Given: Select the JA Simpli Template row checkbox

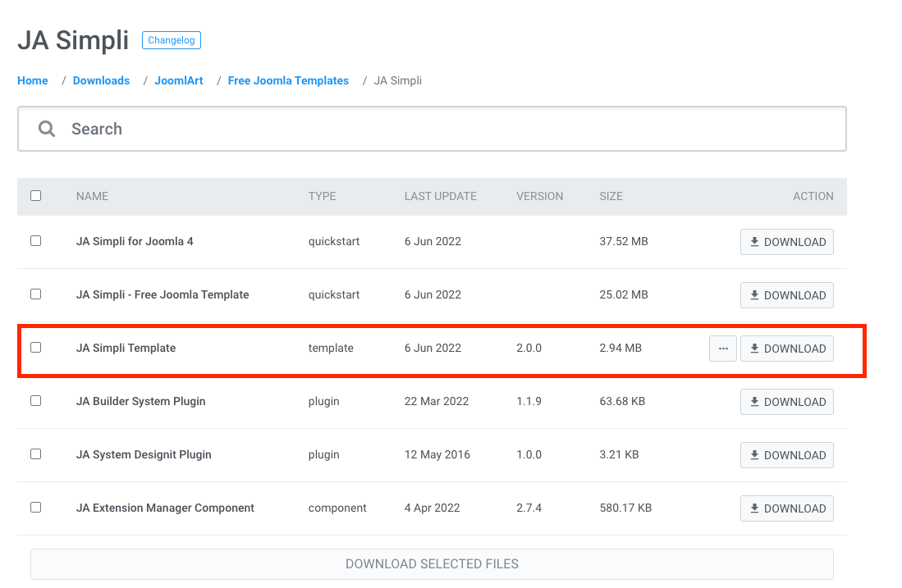Looking at the screenshot, I should pyautogui.click(x=35, y=348).
